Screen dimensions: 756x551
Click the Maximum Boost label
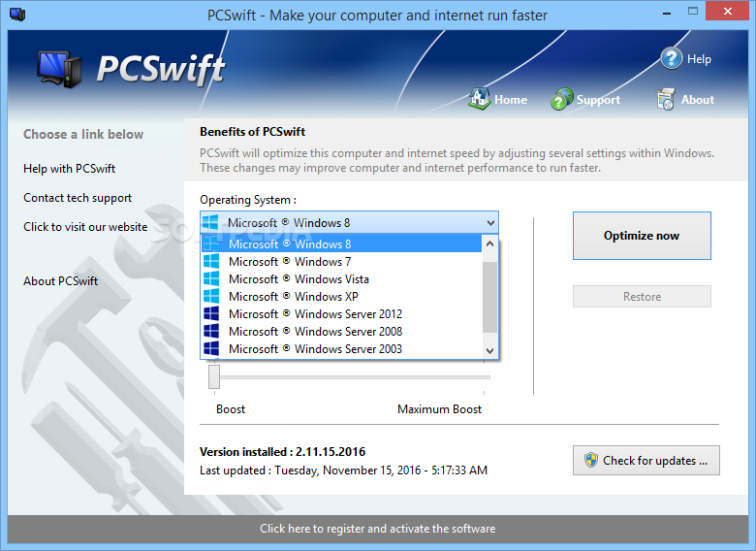(439, 409)
